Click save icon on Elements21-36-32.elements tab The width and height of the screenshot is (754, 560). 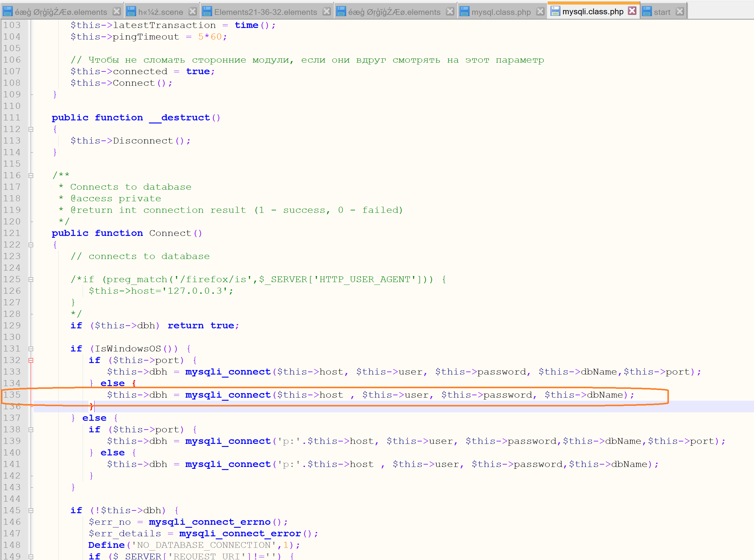207,12
